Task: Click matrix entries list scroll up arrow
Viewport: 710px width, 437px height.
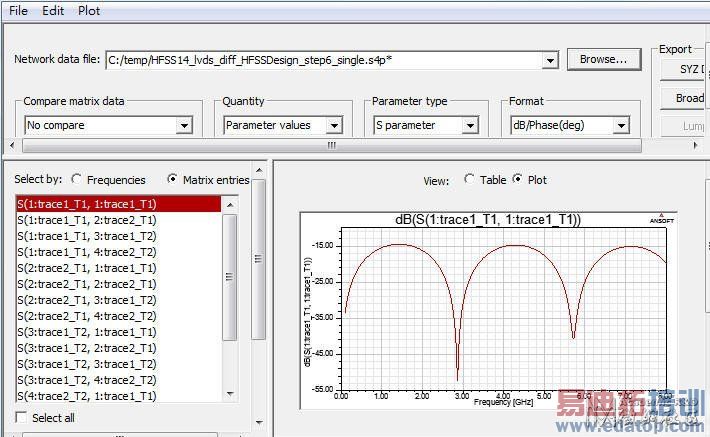Action: coord(230,205)
